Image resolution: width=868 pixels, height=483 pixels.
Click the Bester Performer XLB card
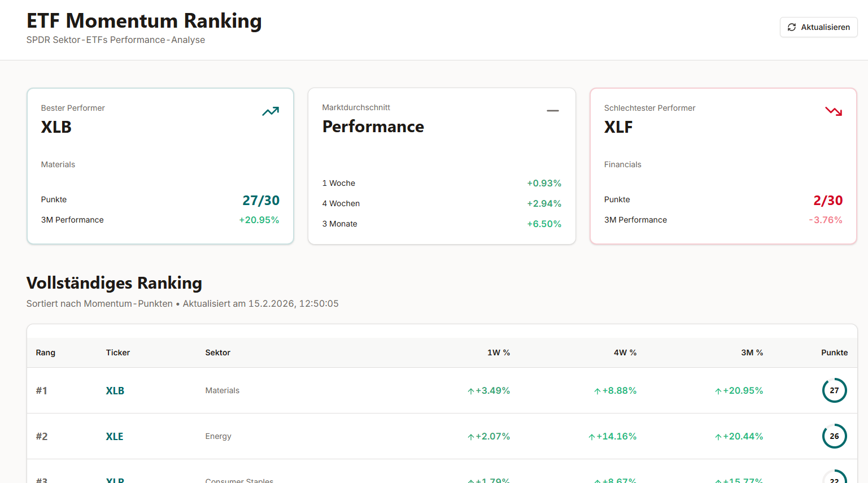pyautogui.click(x=160, y=166)
